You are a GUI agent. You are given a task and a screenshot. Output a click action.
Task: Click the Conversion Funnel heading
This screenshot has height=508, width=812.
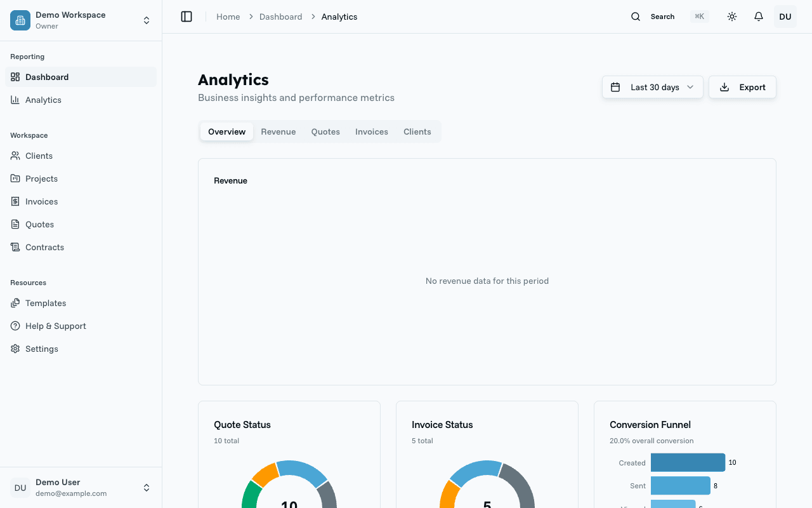click(x=650, y=425)
